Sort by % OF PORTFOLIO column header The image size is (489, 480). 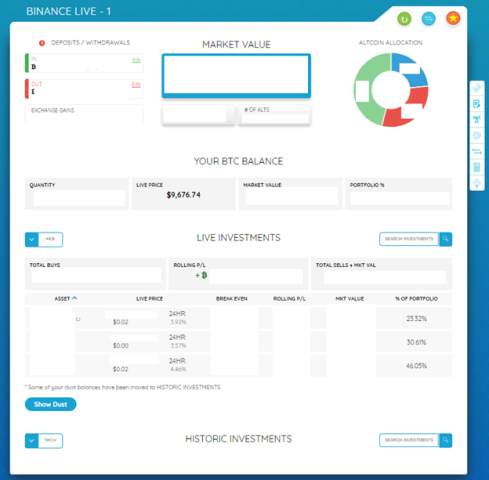tap(416, 299)
